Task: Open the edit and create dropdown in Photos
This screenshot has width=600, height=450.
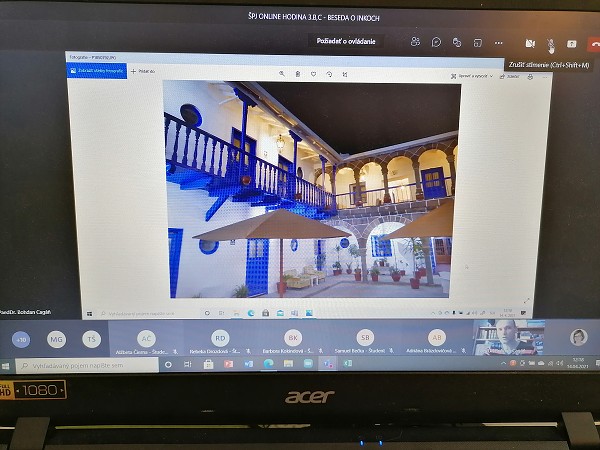Action: [x=472, y=76]
